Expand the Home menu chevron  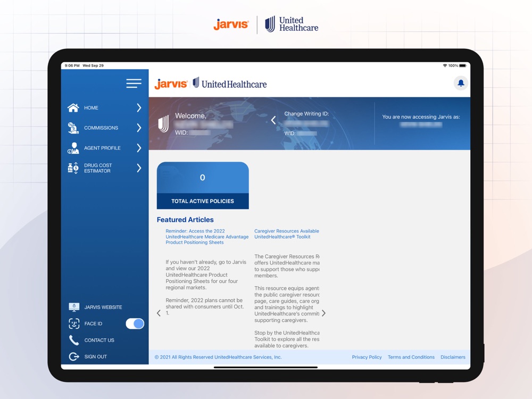139,107
